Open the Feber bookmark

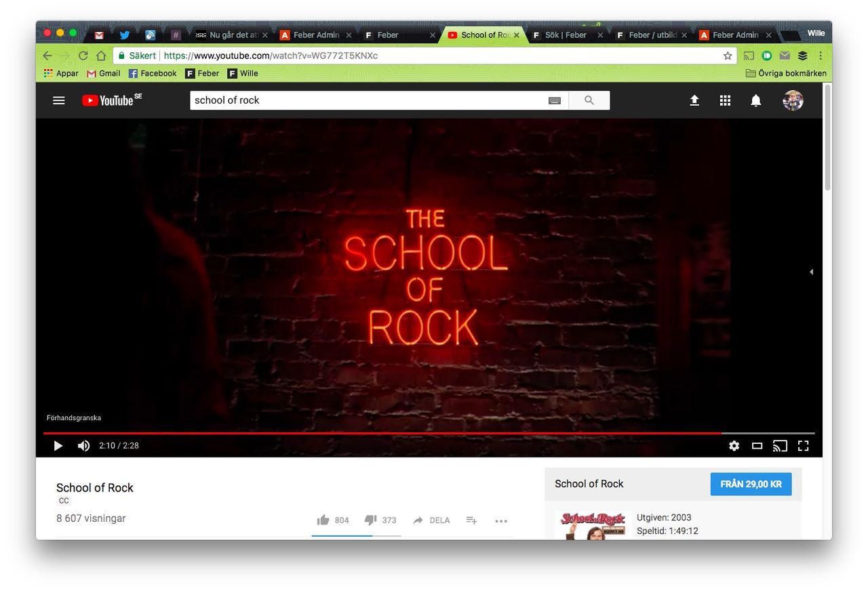[202, 73]
